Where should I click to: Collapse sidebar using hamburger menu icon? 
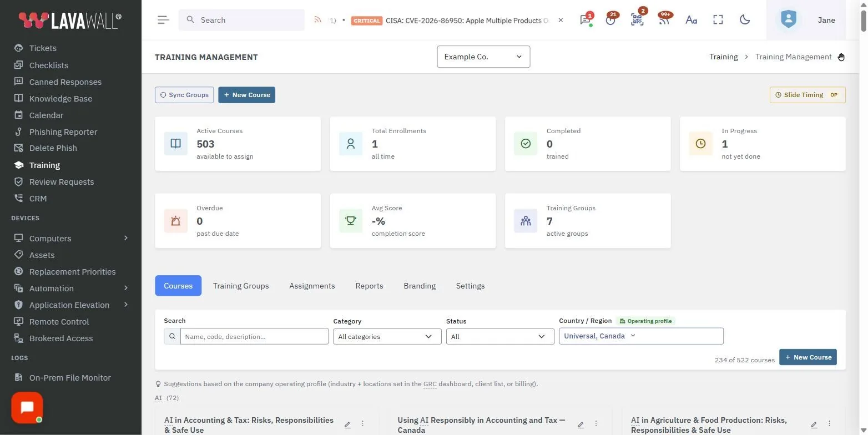pos(163,20)
